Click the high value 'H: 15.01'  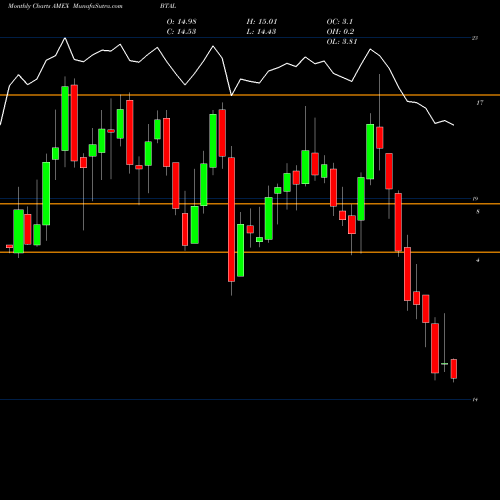[x=262, y=22]
